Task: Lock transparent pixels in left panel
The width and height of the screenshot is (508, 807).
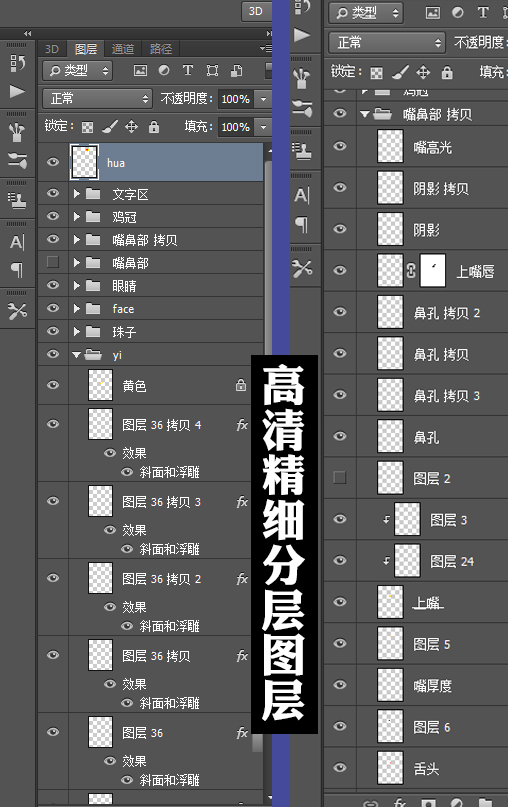Action: (87, 127)
